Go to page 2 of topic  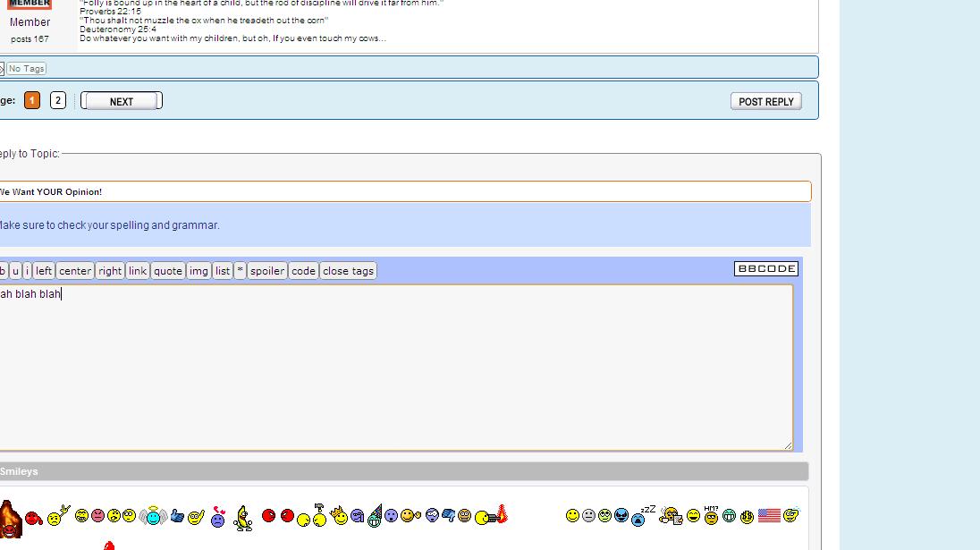pos(58,101)
